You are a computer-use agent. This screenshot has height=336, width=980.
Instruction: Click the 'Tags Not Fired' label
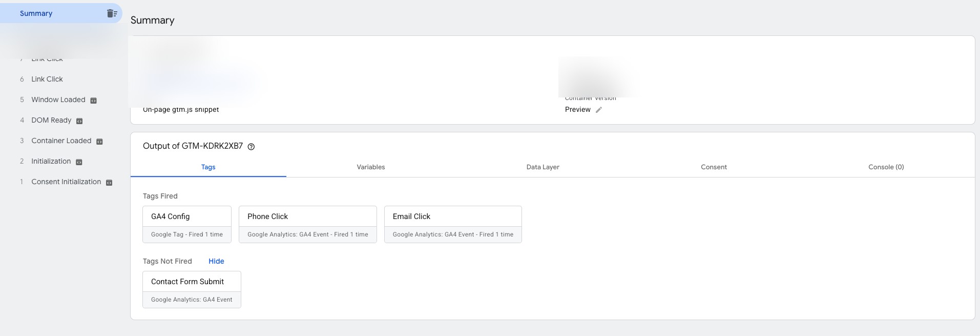click(168, 261)
